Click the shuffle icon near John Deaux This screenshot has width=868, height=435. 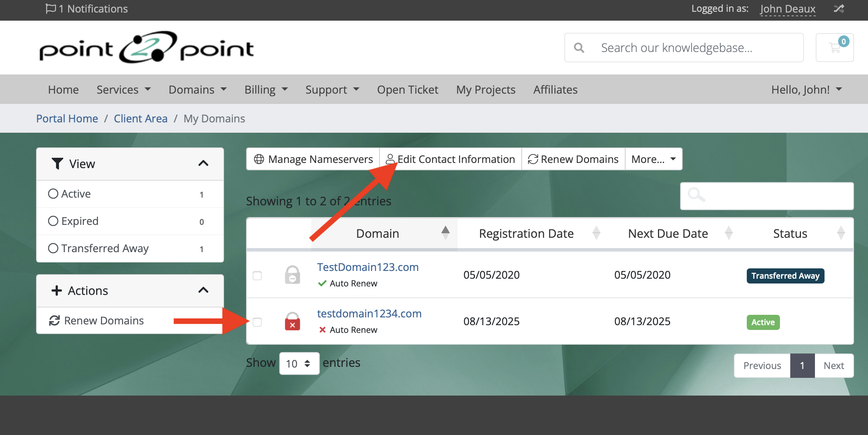(x=839, y=8)
